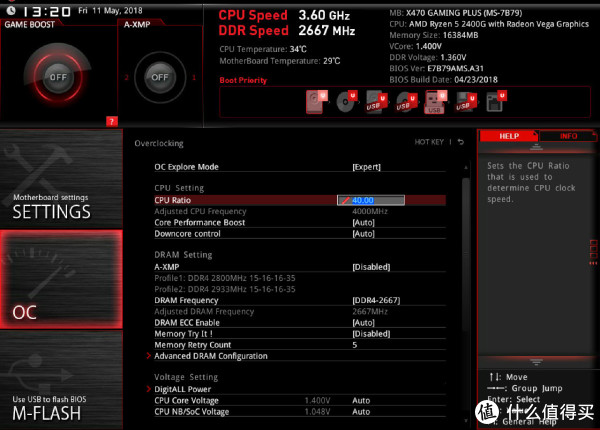This screenshot has width=600, height=430.
Task: Change DRAM Frequency DDR4-2667 setting
Action: (x=376, y=300)
